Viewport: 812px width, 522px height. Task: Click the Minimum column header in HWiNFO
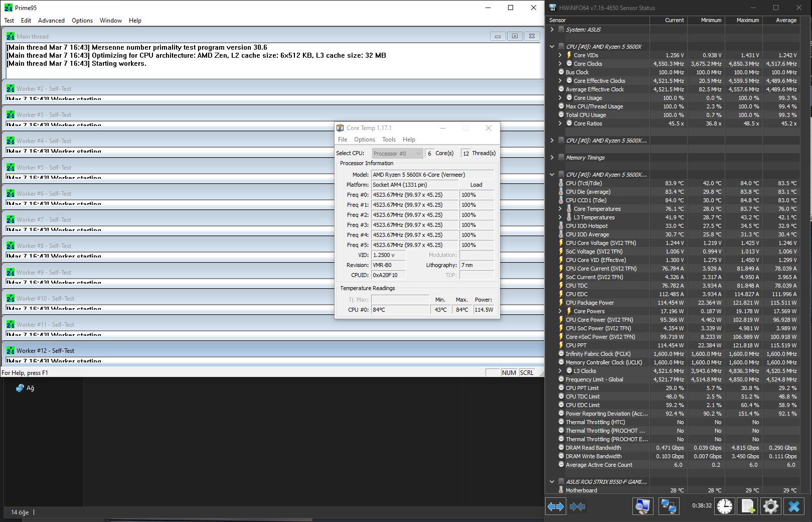[x=706, y=20]
